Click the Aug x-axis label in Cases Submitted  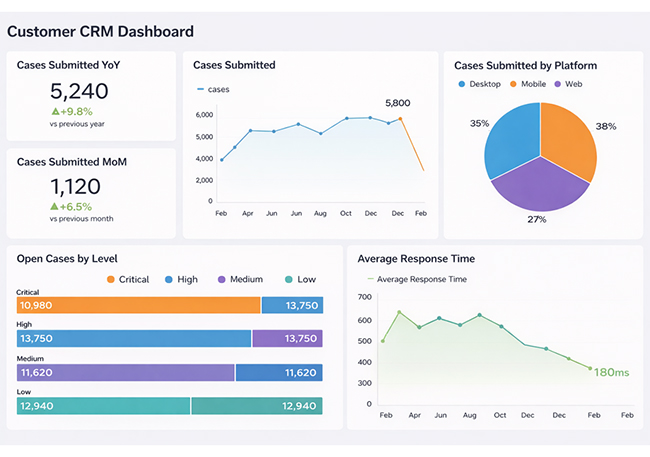(x=320, y=213)
